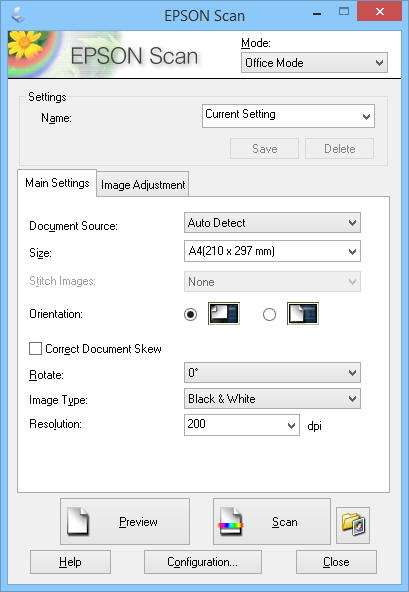The image size is (409, 592).
Task: Enable Correct Document Skew checkbox
Action: coord(35,348)
